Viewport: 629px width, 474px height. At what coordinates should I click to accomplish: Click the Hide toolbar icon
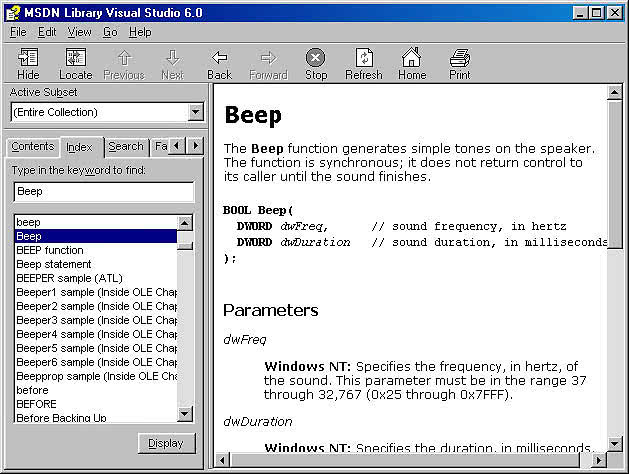click(x=28, y=58)
